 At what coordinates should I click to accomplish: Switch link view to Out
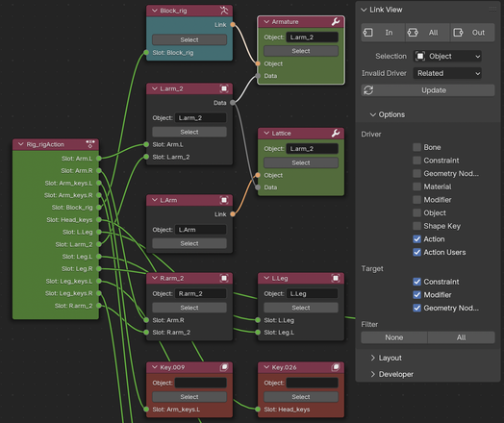(472, 33)
